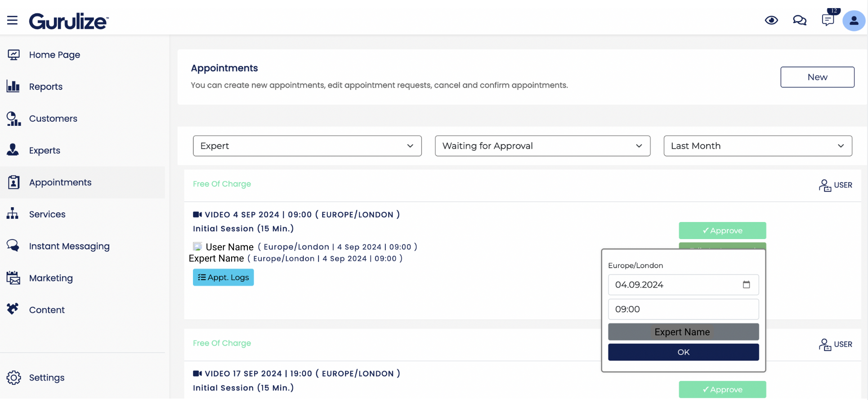This screenshot has height=400, width=868.
Task: Click the USER icon on the 4 Sep appointment card
Action: pyautogui.click(x=825, y=185)
